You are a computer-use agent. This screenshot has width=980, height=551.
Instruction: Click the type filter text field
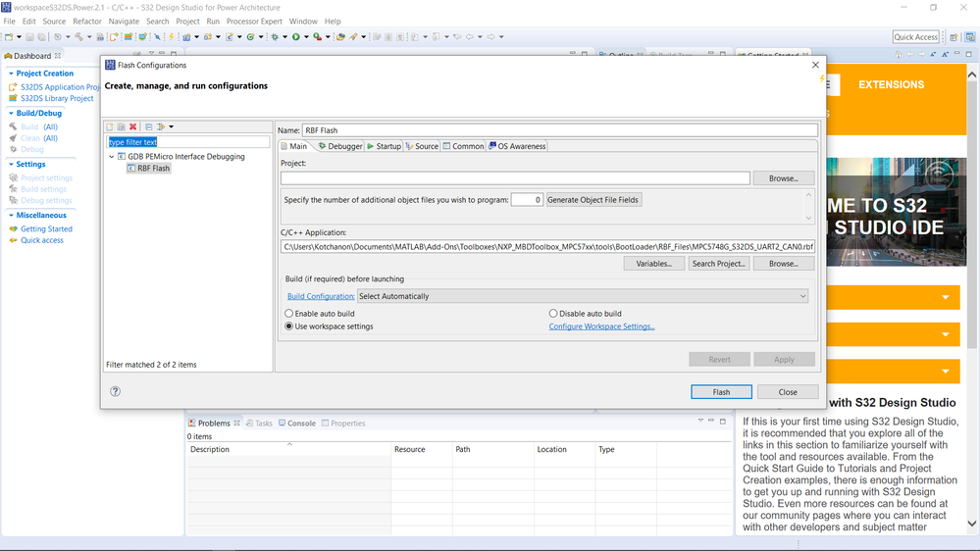coord(188,142)
